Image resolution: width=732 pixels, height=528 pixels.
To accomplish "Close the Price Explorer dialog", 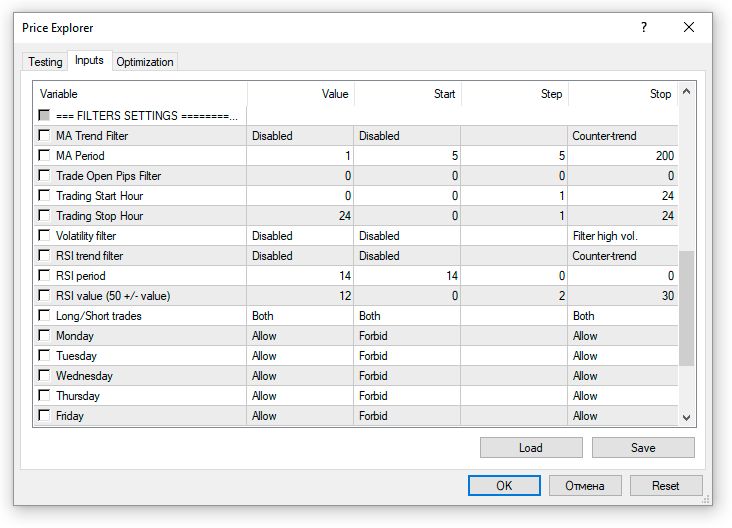I will coord(689,28).
